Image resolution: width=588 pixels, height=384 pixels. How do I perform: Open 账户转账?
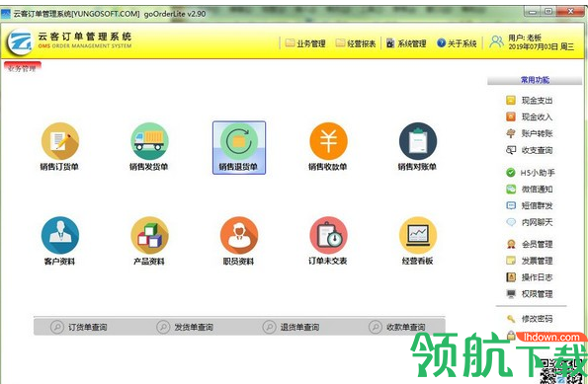529,133
